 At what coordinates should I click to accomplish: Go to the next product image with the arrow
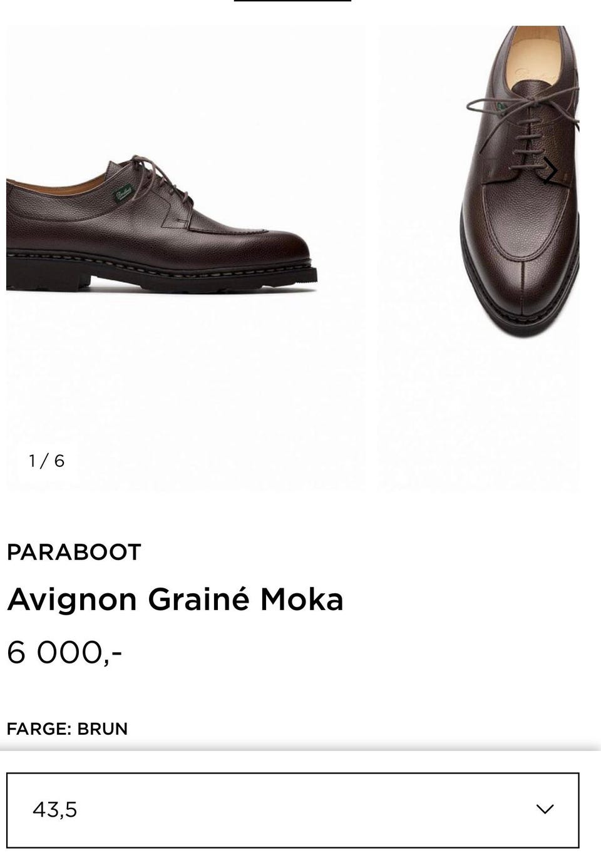pos(551,170)
